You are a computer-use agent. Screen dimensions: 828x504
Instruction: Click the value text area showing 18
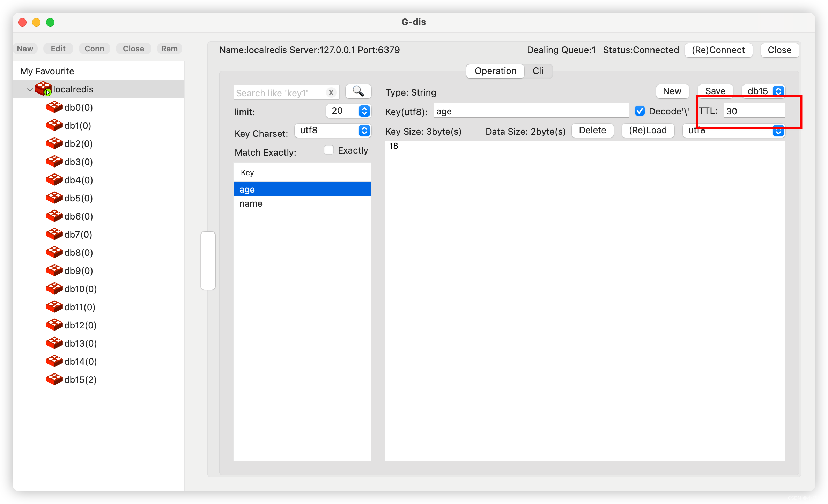click(x=585, y=301)
